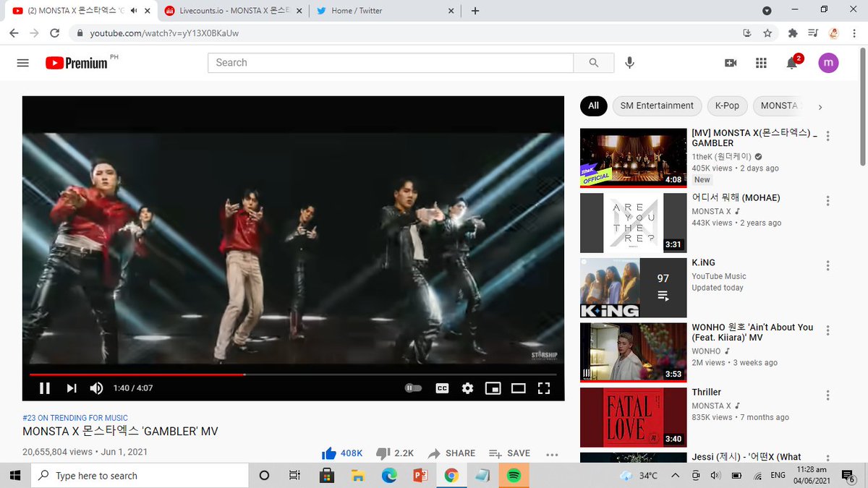The width and height of the screenshot is (868, 488).
Task: Open the 어디서 뭐해 (MOHAE) video title
Action: 736,198
